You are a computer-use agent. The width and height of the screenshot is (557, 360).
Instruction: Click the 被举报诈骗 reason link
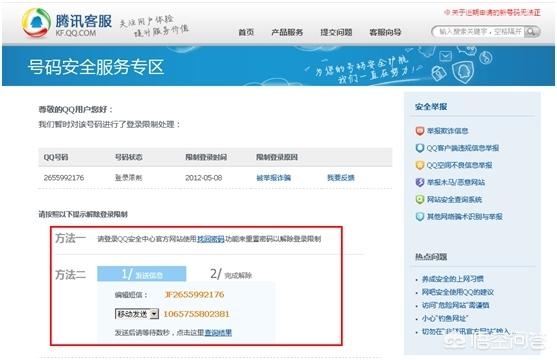(274, 178)
